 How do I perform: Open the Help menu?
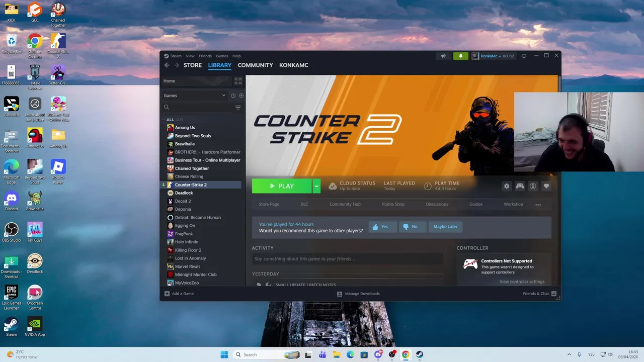[x=236, y=56]
